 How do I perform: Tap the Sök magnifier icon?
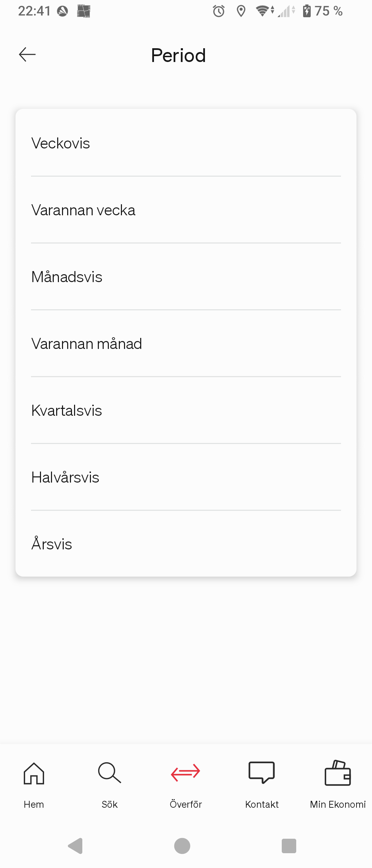click(110, 773)
